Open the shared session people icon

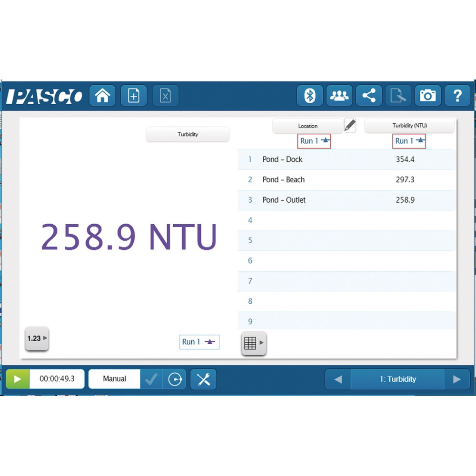click(x=339, y=96)
